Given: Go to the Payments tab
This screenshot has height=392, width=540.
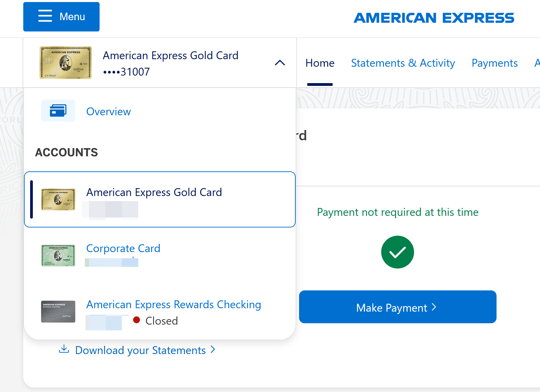Looking at the screenshot, I should pos(494,63).
